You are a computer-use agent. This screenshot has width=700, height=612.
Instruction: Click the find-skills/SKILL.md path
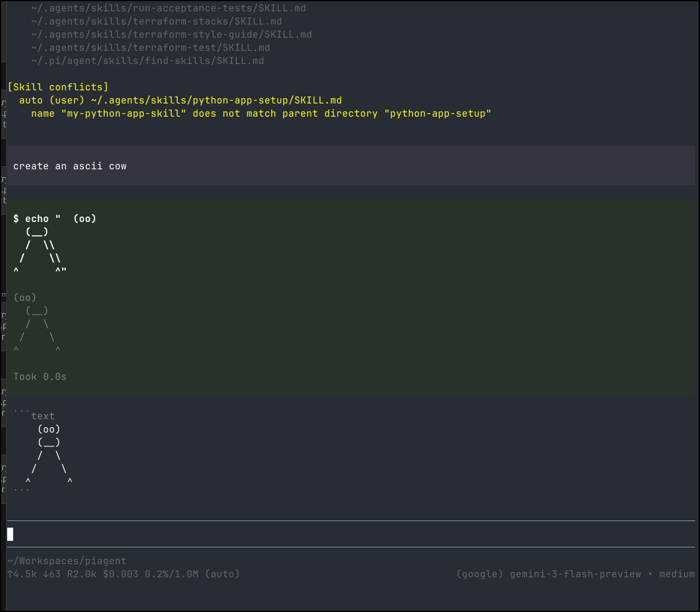click(147, 61)
